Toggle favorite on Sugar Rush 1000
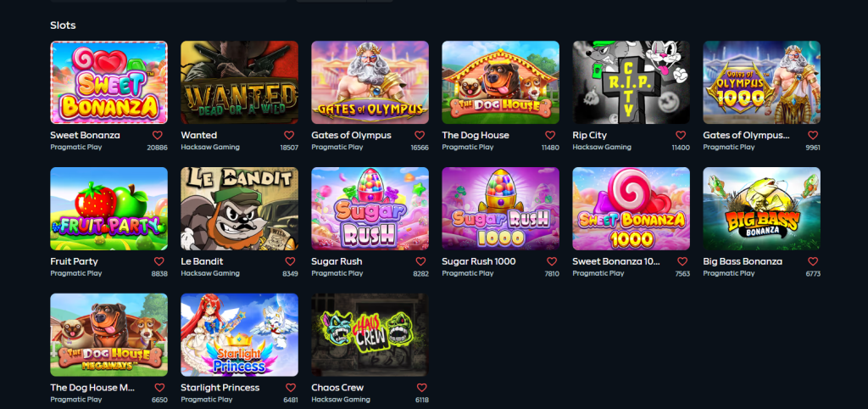868x409 pixels. [552, 261]
